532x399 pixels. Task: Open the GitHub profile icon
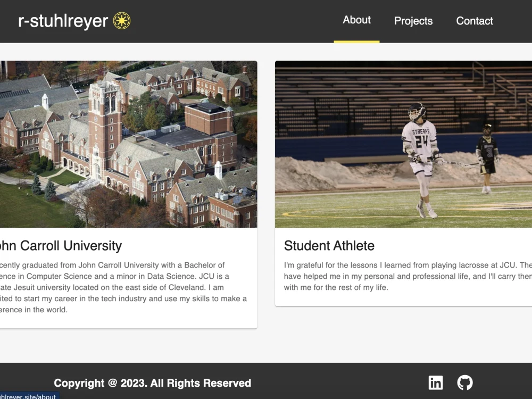465,383
